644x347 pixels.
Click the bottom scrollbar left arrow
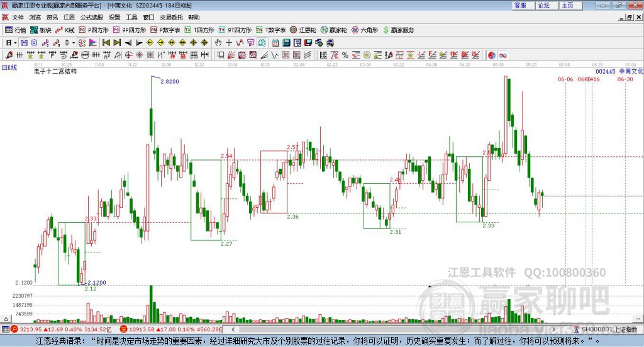[x=233, y=329]
